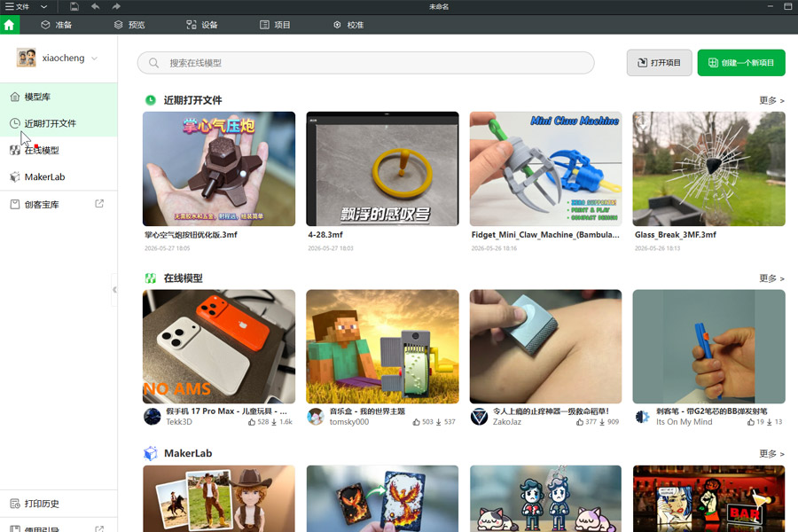Open the cowboy figurine MakerLab thumbnail
The image size is (798, 532).
[x=219, y=498]
